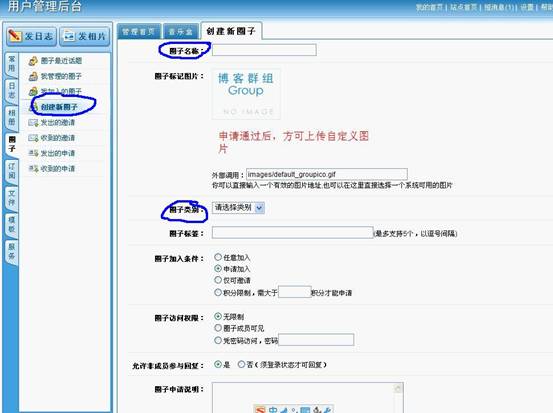Open 发出的邀请 sidebar item
The height and width of the screenshot is (413, 553).
coord(52,122)
